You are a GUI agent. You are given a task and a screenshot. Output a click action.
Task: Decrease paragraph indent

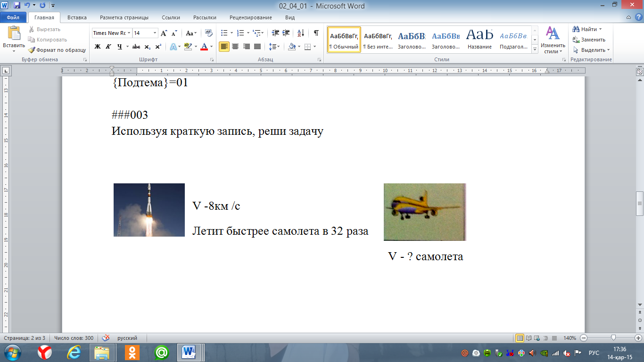coord(275,33)
